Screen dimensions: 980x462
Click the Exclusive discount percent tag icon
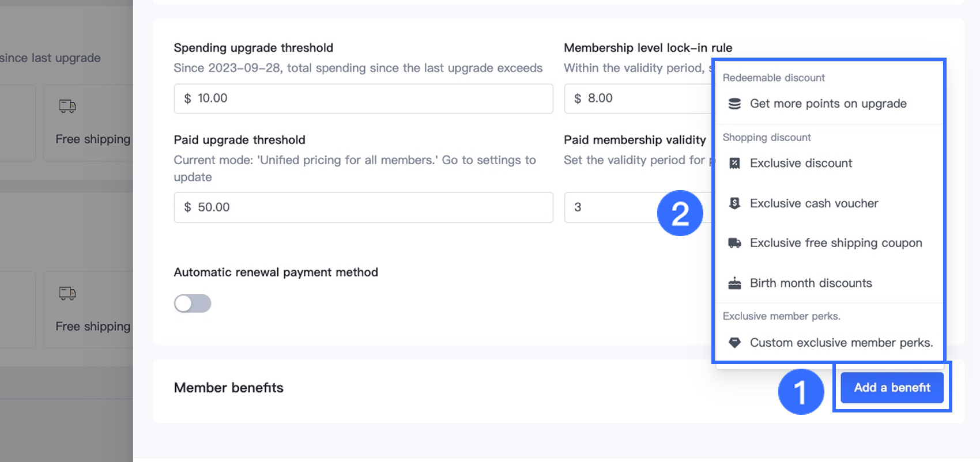point(734,163)
